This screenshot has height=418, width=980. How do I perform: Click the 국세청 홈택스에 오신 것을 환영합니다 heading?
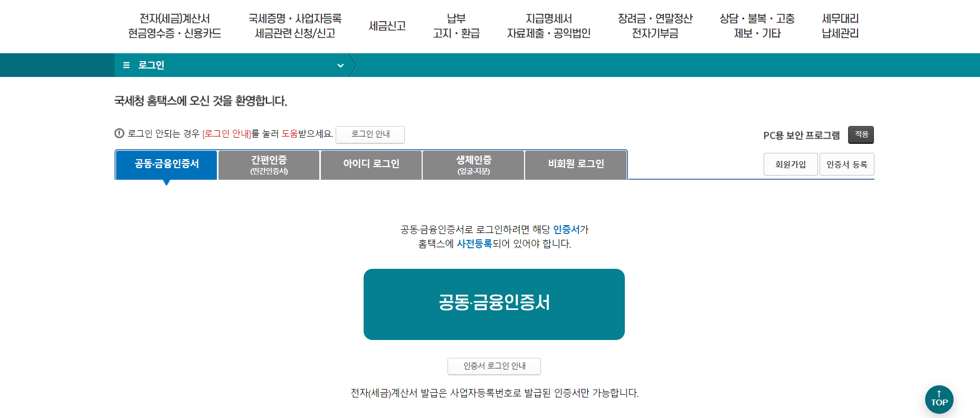coord(201,101)
